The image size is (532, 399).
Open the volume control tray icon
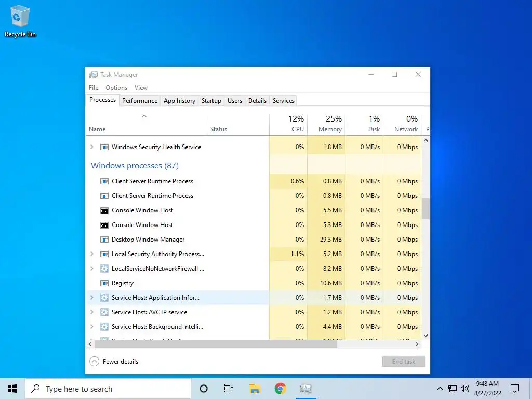click(465, 389)
